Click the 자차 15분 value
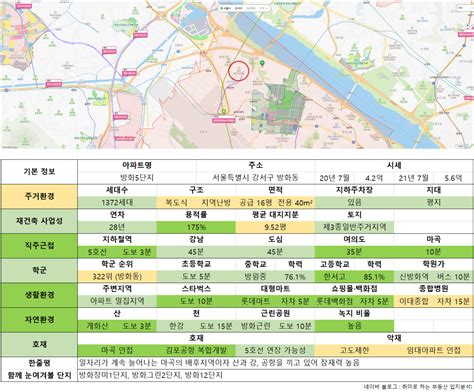Viewport: 474px width, 392px height. [453, 301]
